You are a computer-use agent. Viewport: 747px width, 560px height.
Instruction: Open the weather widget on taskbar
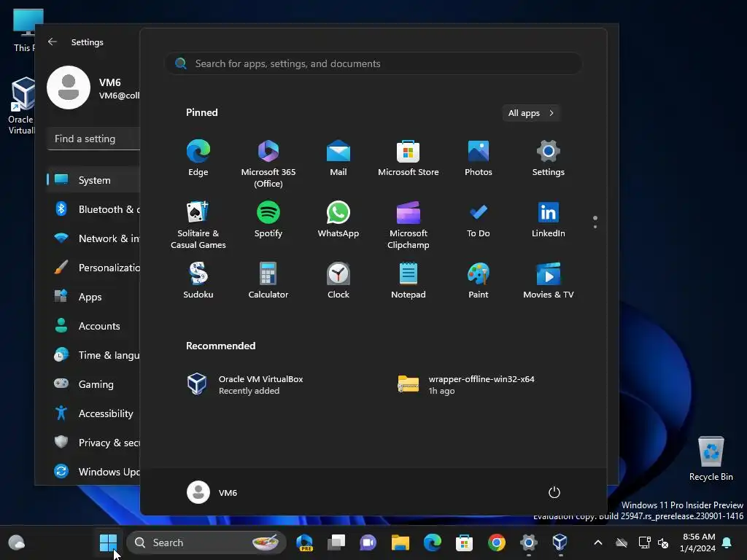tap(17, 542)
